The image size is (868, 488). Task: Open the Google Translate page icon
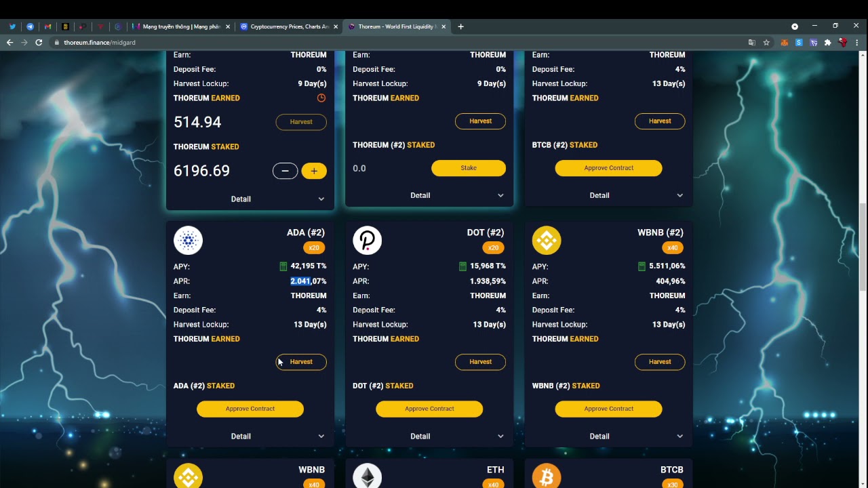coord(751,42)
